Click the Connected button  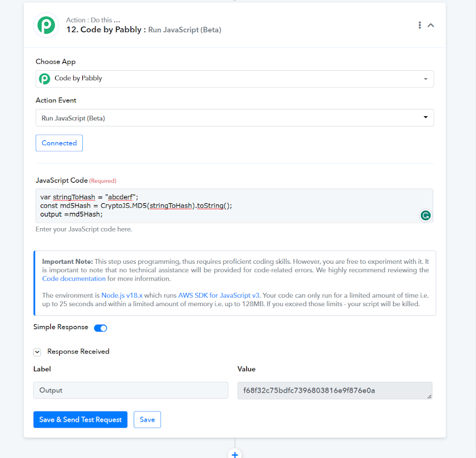click(x=59, y=143)
